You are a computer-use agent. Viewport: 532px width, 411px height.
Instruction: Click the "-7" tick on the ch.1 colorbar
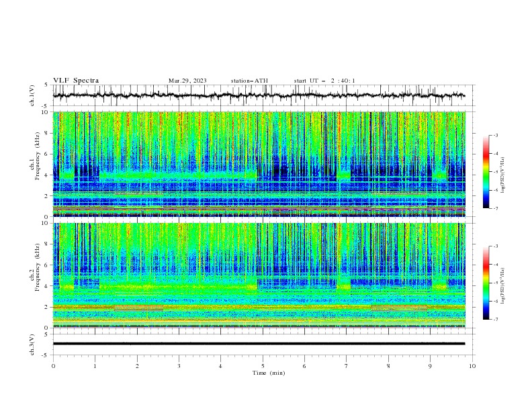[x=495, y=209]
